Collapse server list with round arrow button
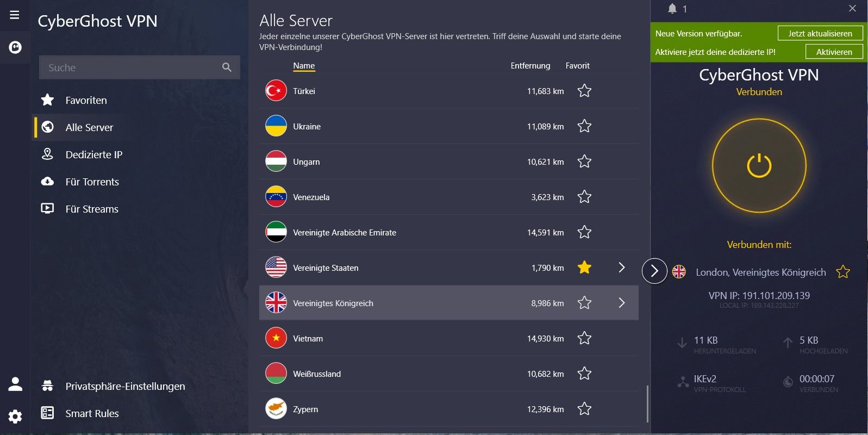This screenshot has width=868, height=435. pos(654,271)
